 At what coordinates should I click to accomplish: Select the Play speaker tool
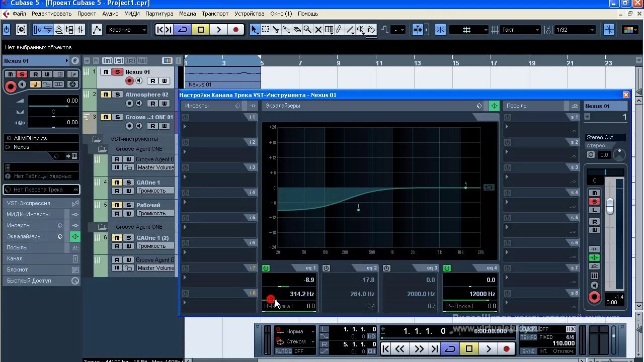(x=360, y=30)
